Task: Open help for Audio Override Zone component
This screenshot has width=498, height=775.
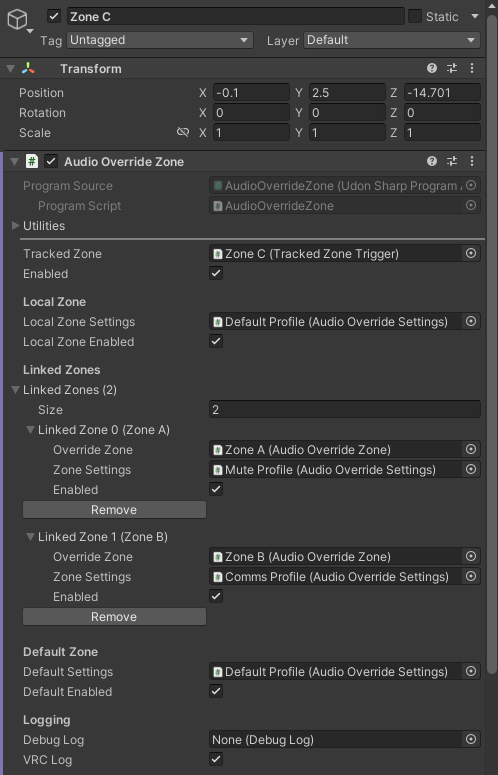Action: [x=432, y=161]
